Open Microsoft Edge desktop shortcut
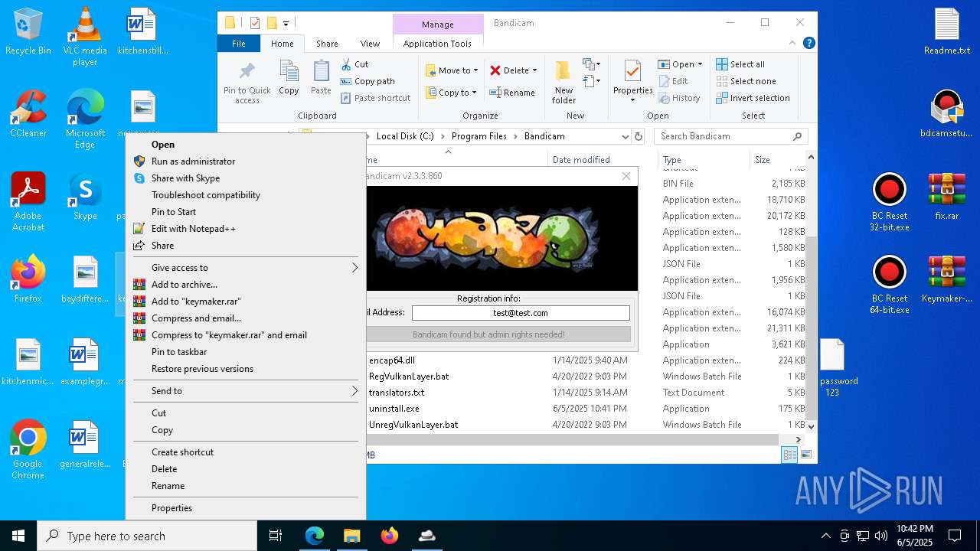 (x=85, y=119)
